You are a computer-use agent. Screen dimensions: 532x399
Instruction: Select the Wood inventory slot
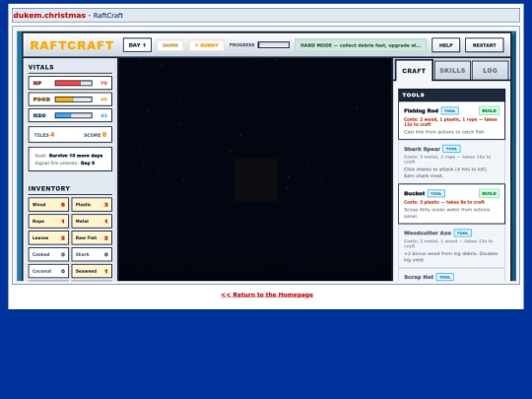click(x=48, y=205)
